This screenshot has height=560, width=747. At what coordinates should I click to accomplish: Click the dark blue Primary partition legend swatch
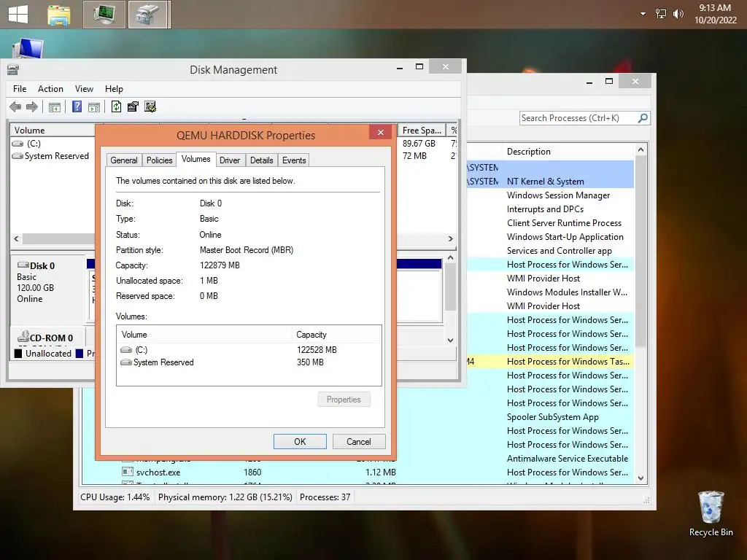(x=79, y=354)
